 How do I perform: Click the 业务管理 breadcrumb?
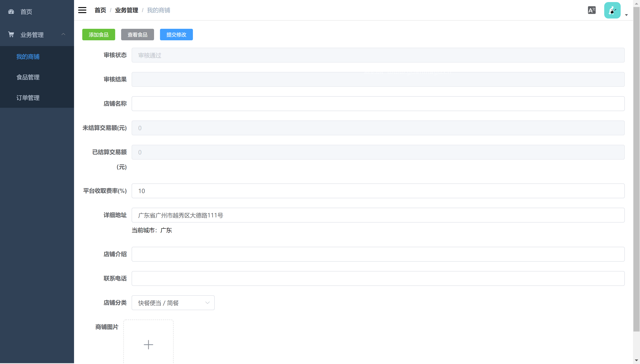click(126, 10)
